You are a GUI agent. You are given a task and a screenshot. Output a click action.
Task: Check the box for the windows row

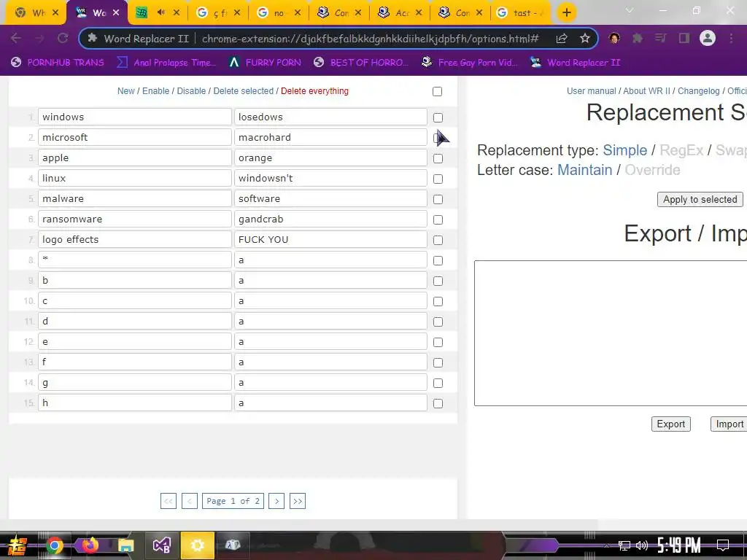click(x=438, y=117)
